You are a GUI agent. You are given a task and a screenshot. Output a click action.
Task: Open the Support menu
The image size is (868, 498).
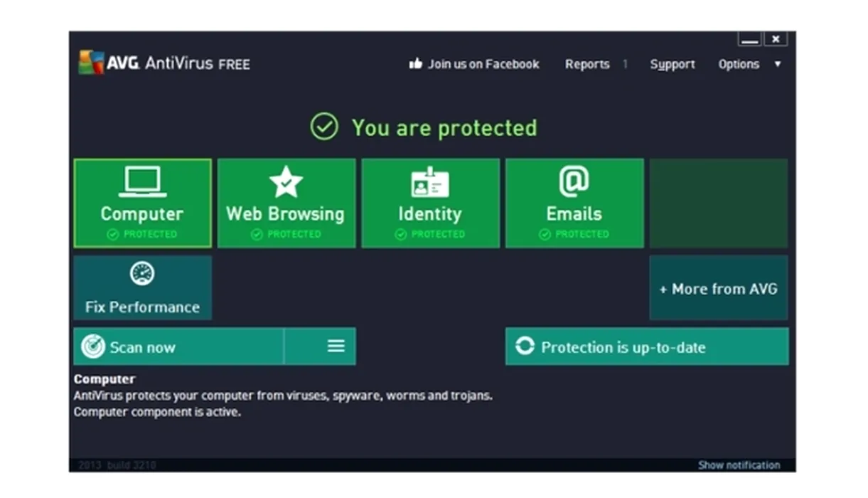tap(672, 64)
